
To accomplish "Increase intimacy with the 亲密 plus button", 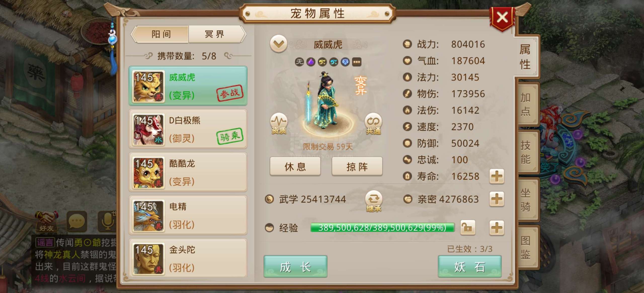I will (497, 199).
